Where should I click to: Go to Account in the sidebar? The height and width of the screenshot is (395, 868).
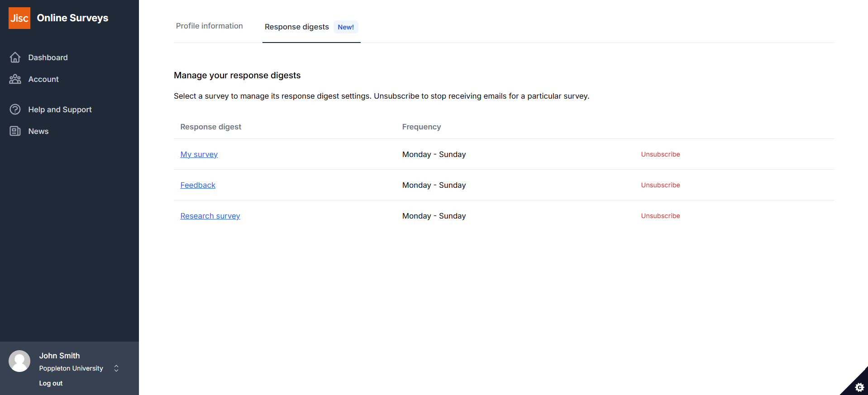click(x=43, y=79)
